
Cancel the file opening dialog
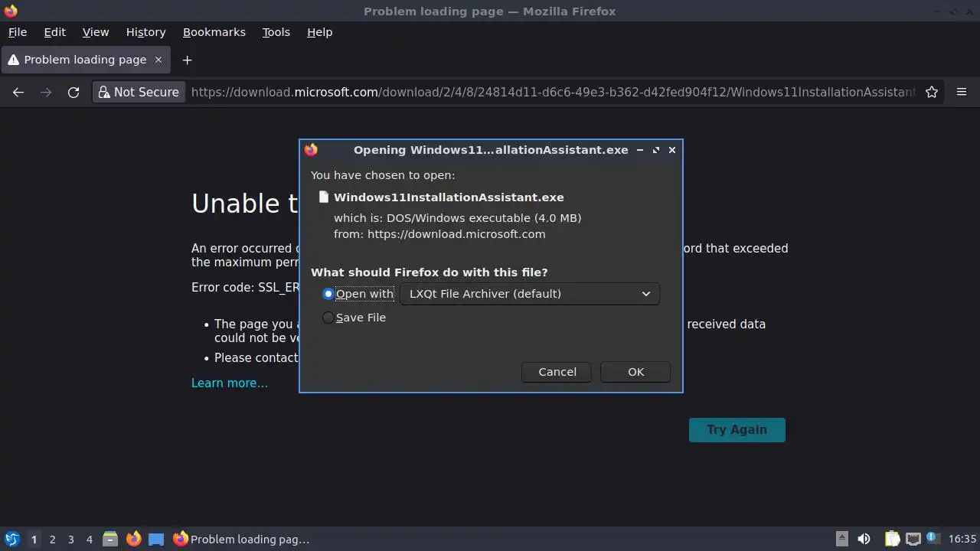click(557, 372)
